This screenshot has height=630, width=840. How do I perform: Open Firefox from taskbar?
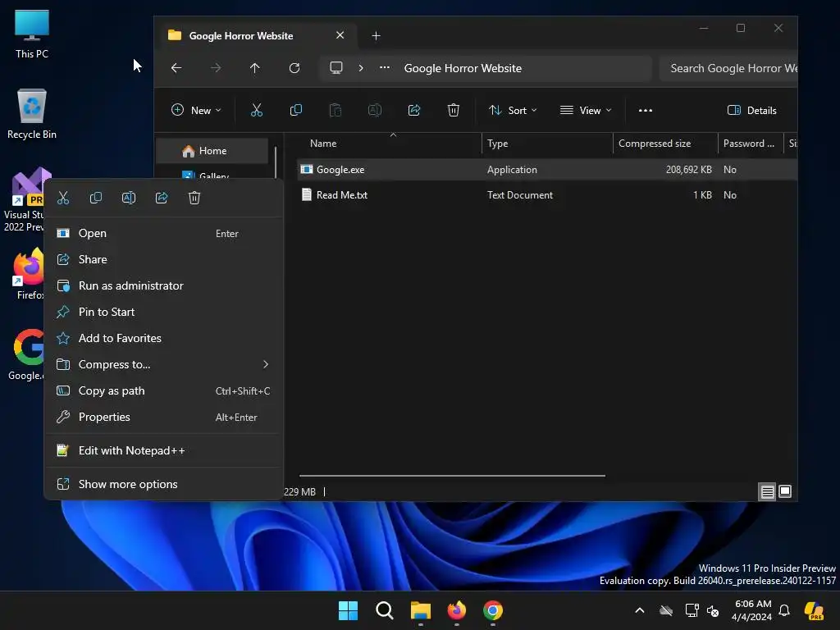tap(457, 610)
